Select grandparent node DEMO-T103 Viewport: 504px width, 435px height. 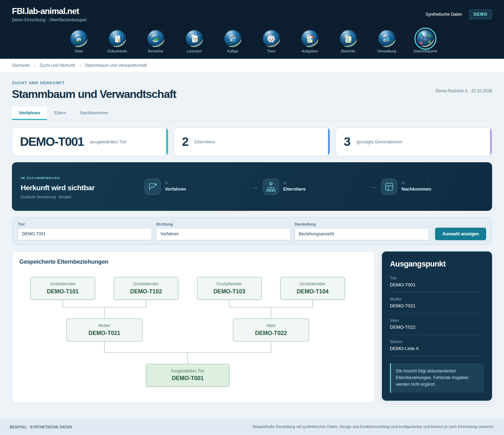coord(229,288)
